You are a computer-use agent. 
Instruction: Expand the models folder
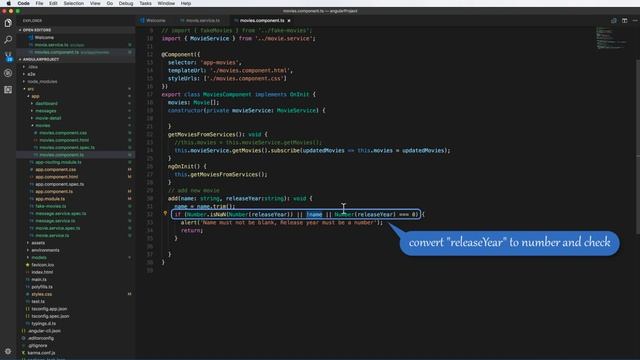[39, 258]
